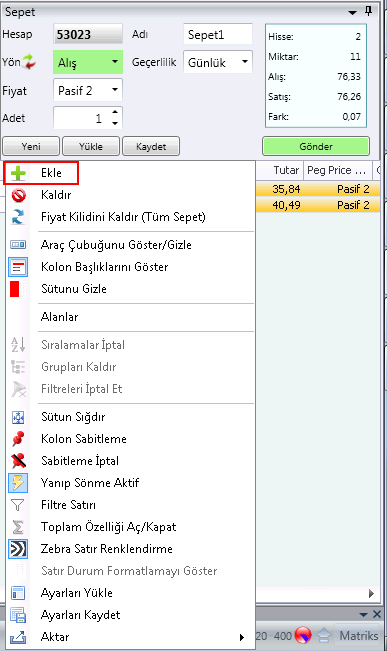Click the green Gönder button
The height and width of the screenshot is (651, 387).
coord(316,147)
